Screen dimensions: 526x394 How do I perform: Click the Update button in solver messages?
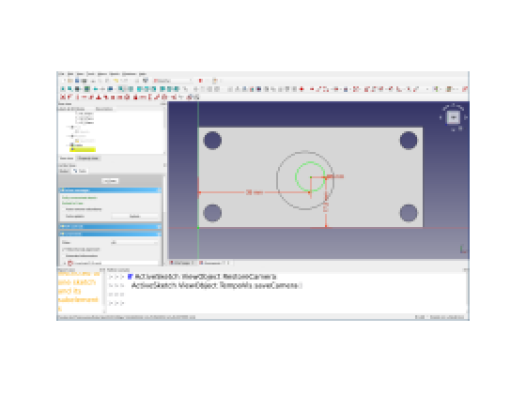pyautogui.click(x=135, y=216)
